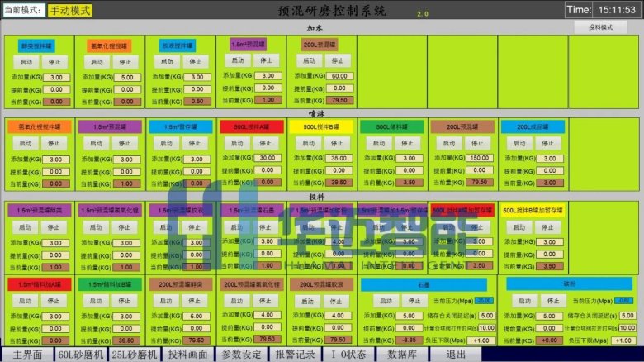Toggle the 手动模式 mode indicator
644x362 pixels.
coord(70,11)
